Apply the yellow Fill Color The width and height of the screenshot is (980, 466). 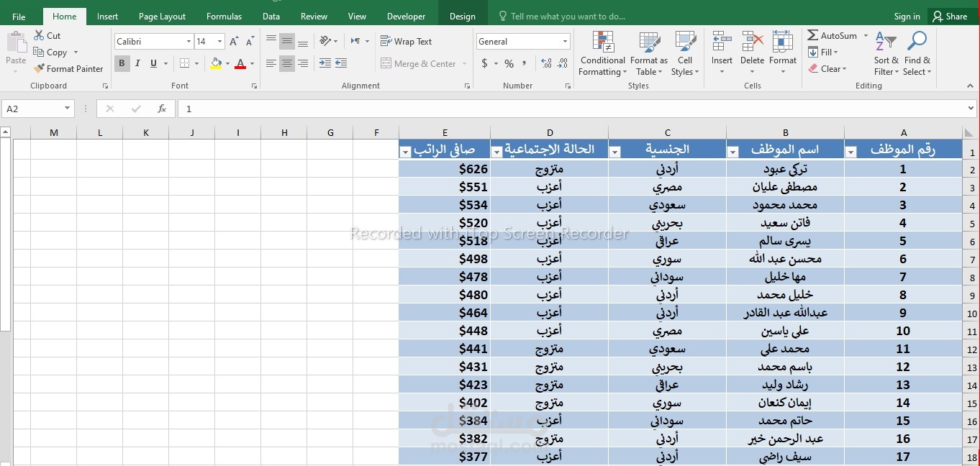(x=216, y=63)
